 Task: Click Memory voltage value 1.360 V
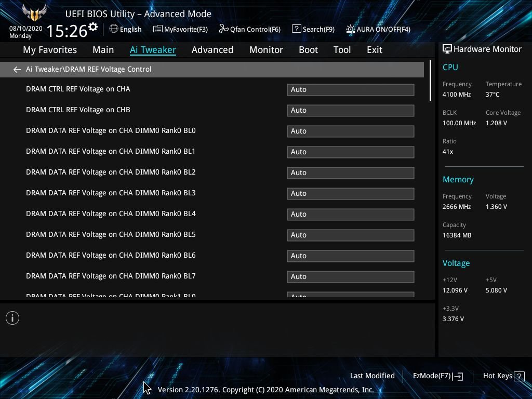pos(496,207)
